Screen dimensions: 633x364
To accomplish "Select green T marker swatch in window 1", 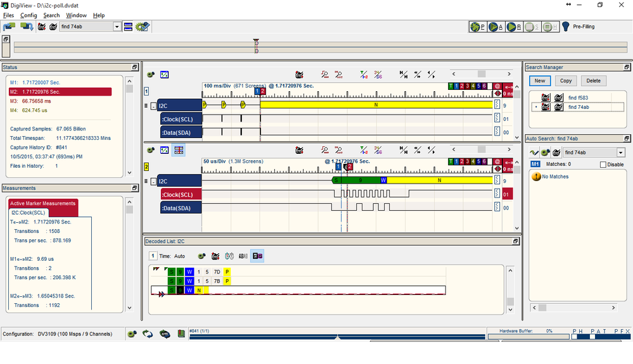I will (x=451, y=86).
